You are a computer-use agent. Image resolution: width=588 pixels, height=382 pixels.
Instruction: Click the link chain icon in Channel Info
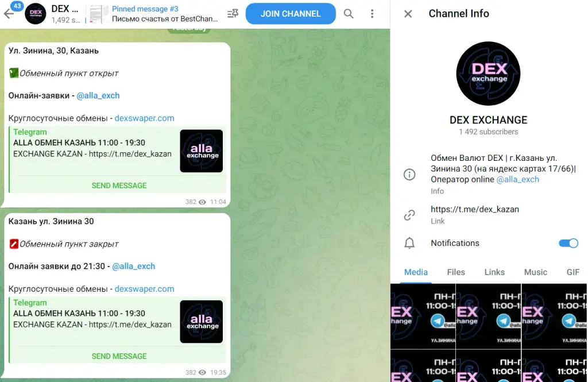[409, 215]
